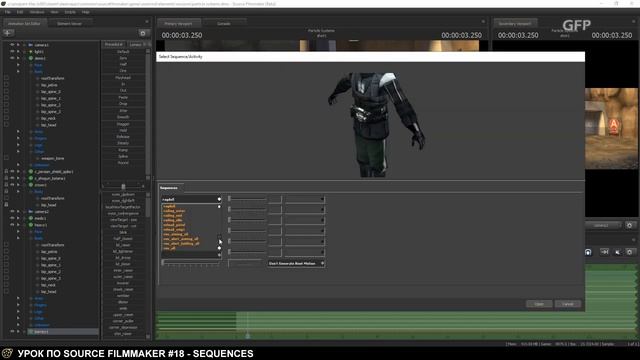
Task: Expand alexis1 Legs group arrow
Action: 18,145
